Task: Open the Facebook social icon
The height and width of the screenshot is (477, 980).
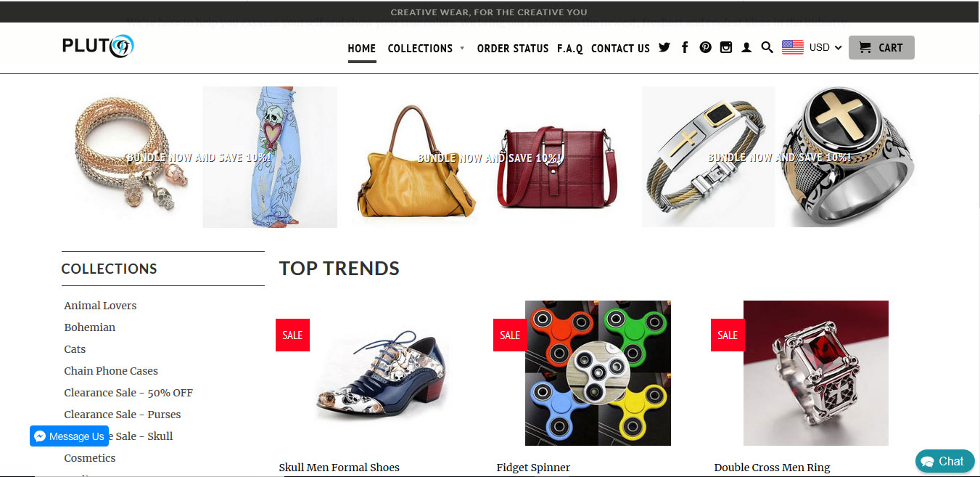Action: click(685, 47)
